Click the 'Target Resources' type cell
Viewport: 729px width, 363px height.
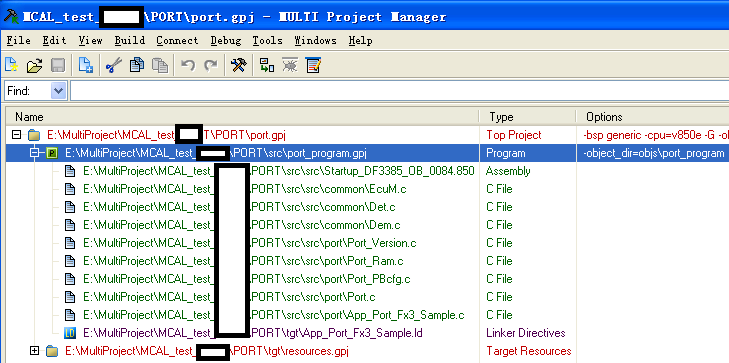[529, 351]
